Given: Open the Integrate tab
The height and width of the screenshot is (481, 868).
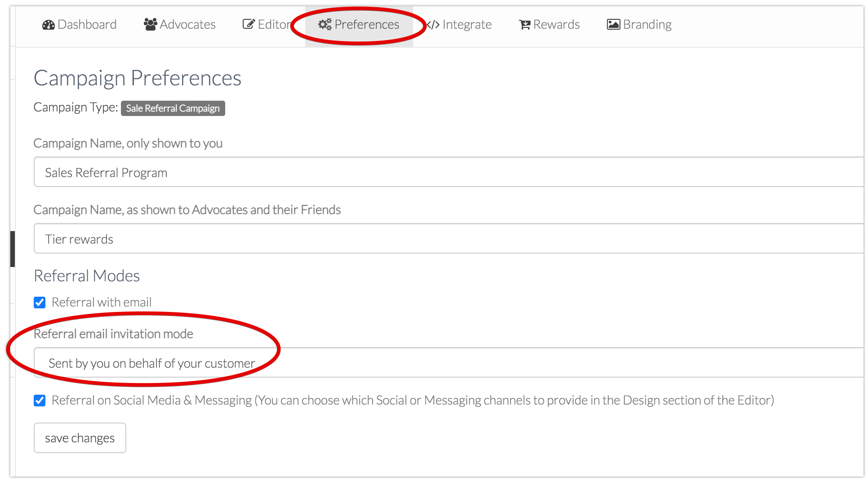Looking at the screenshot, I should click(x=459, y=25).
